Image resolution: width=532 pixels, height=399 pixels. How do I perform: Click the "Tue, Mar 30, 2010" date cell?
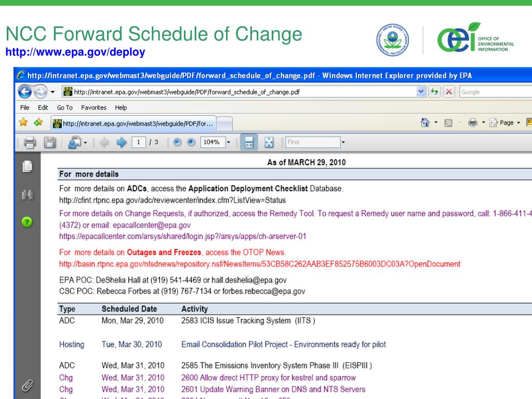131,344
